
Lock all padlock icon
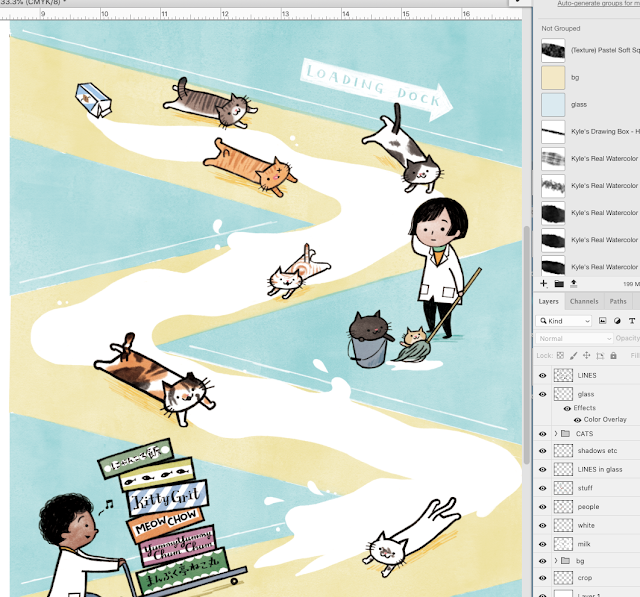(613, 355)
